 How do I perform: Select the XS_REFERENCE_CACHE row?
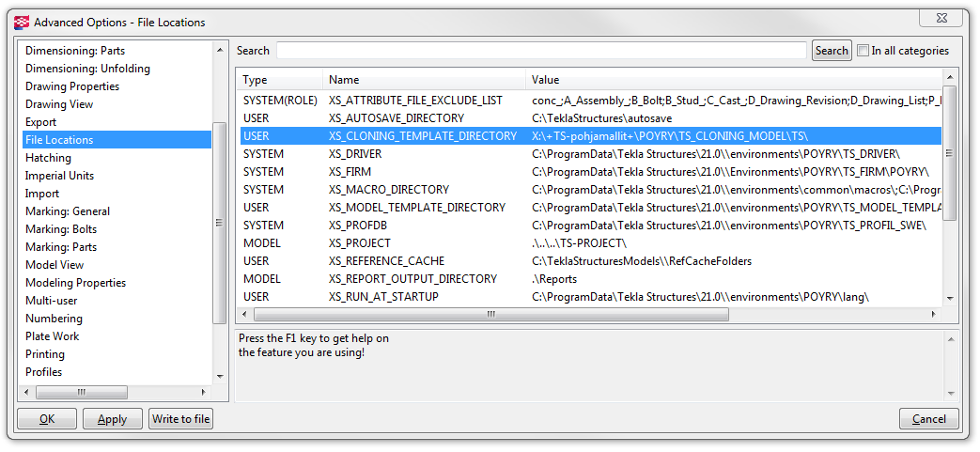[x=589, y=260]
